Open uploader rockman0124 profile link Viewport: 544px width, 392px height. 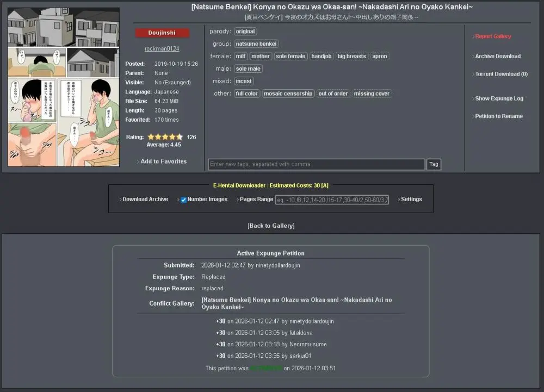pos(162,49)
